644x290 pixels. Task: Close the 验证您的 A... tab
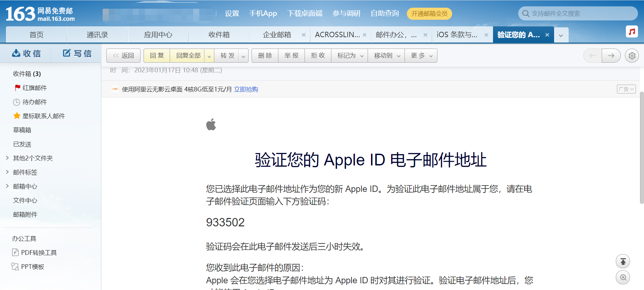coord(547,35)
